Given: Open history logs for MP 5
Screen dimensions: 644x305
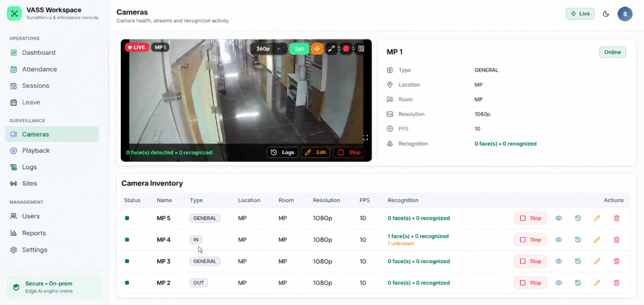Looking at the screenshot, I should pos(578,218).
